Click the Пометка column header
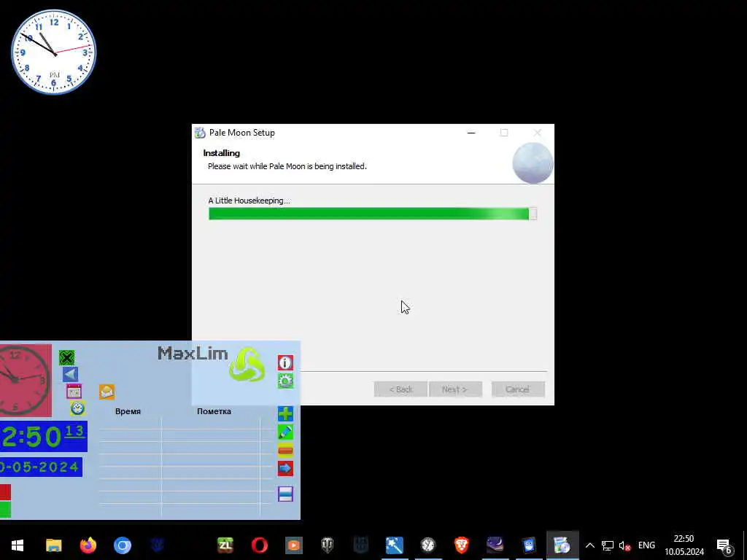Image resolution: width=747 pixels, height=560 pixels. click(x=214, y=411)
